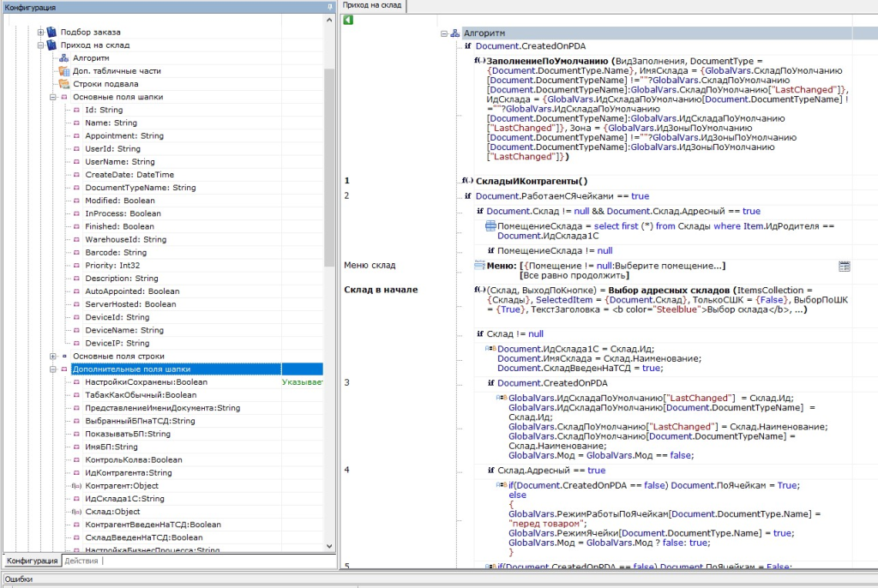Click the green back arrow icon

348,21
